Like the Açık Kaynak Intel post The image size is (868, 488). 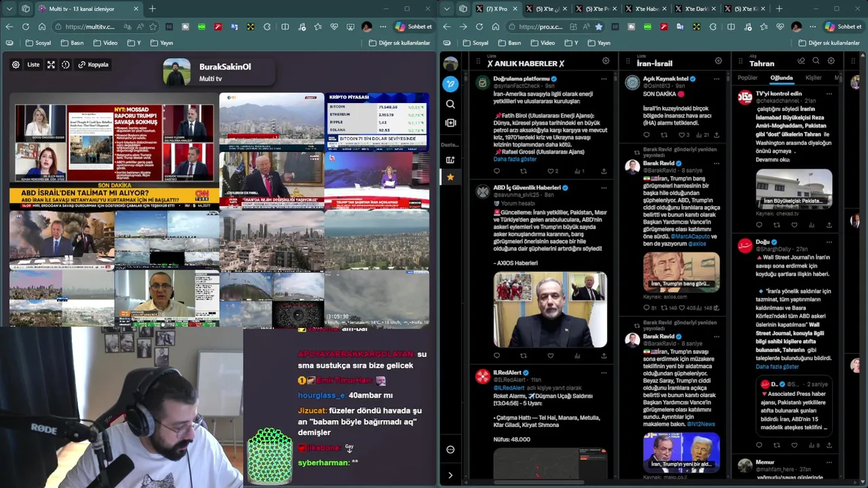click(682, 135)
